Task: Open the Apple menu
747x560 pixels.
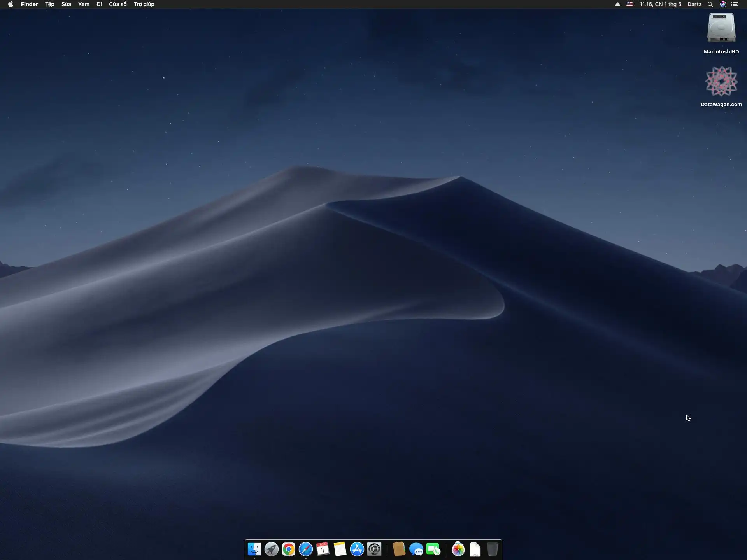Action: click(x=11, y=4)
